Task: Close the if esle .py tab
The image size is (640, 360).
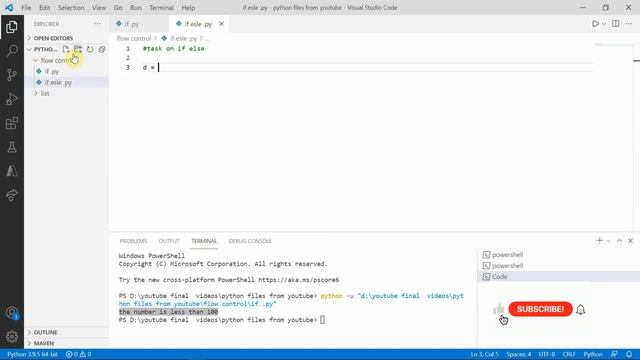Action: (x=221, y=24)
